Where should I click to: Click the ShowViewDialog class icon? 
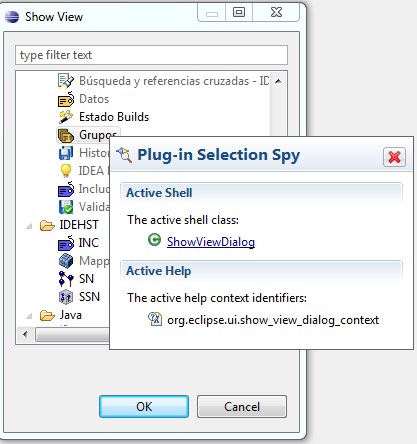tap(154, 240)
